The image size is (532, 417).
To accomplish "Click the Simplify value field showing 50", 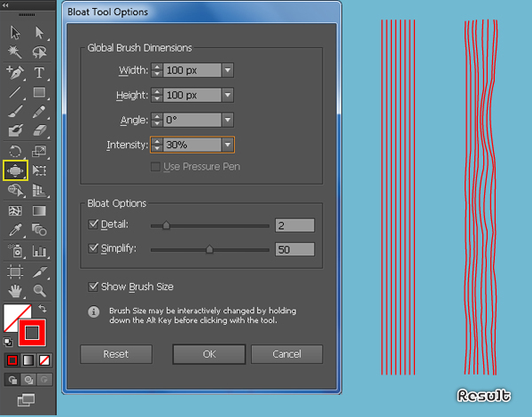I will coord(294,249).
